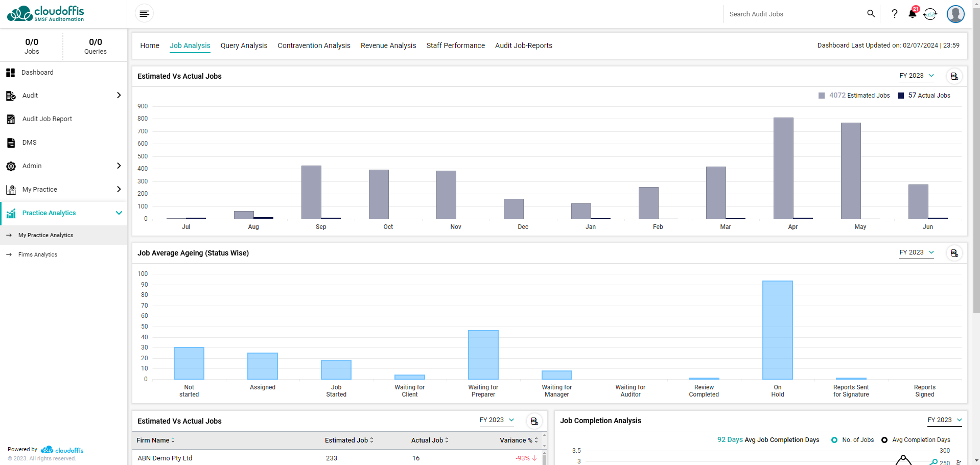Screen dimensions: 980x465
Task: Sort by Estimated Job column
Action: pyautogui.click(x=349, y=440)
